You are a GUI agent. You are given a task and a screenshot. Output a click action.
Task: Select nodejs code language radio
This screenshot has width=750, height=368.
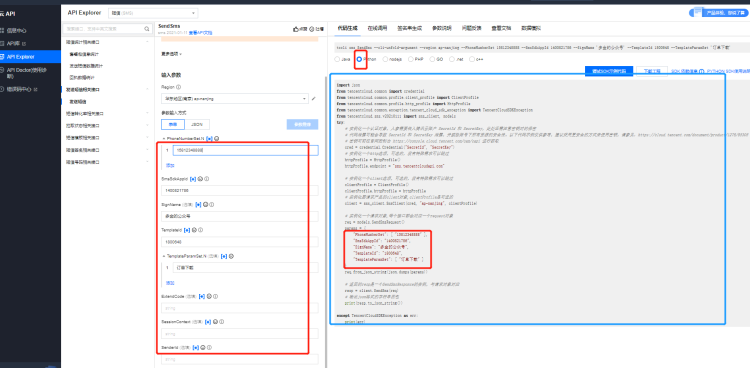[385, 59]
